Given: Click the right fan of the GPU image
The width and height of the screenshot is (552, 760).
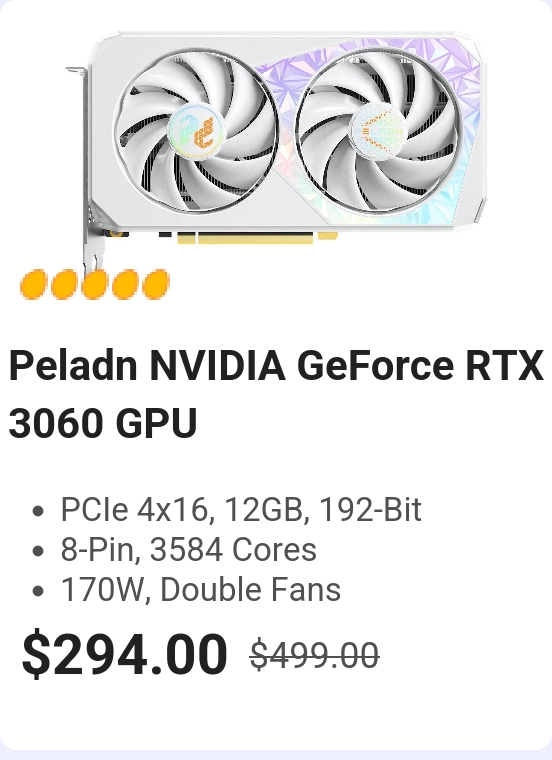Looking at the screenshot, I should (378, 130).
